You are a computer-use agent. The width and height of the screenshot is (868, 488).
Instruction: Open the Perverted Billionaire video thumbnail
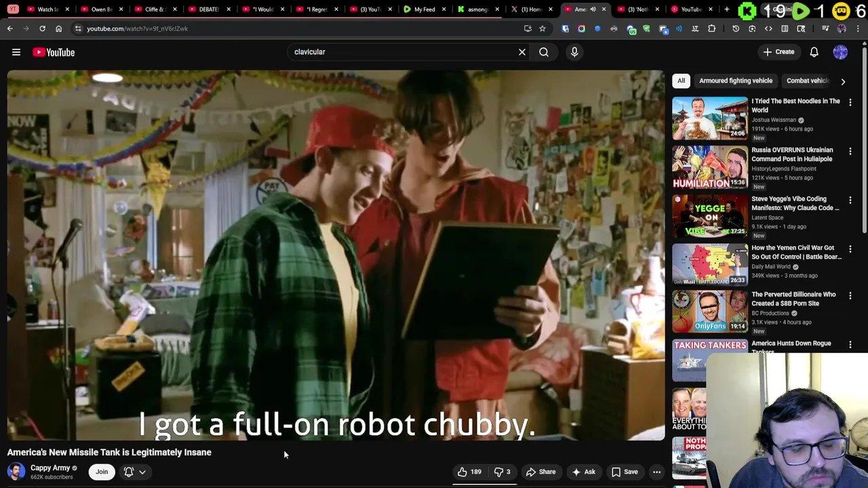[710, 312]
